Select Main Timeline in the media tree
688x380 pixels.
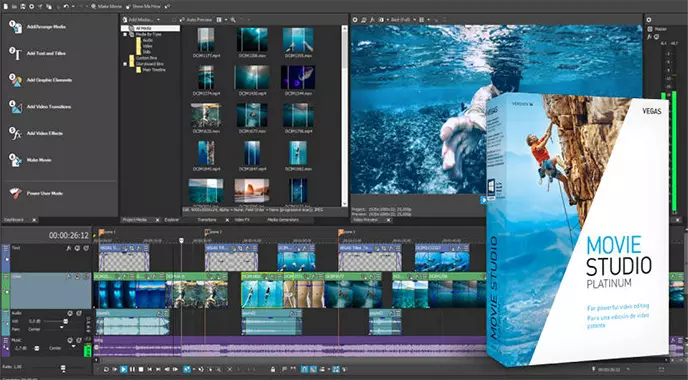click(154, 70)
